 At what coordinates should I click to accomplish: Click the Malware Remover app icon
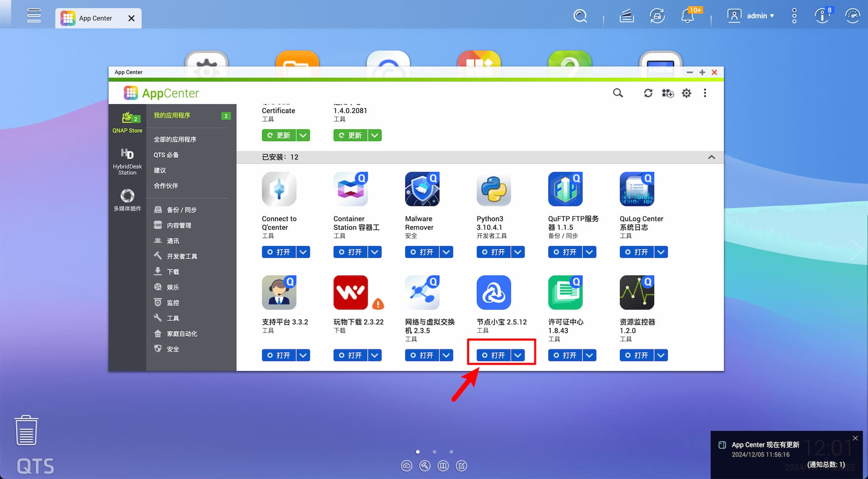point(422,189)
